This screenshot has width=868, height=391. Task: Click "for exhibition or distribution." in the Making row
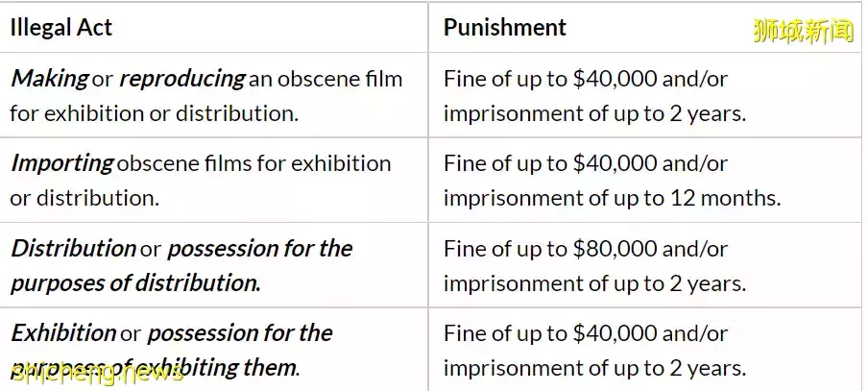click(x=154, y=113)
